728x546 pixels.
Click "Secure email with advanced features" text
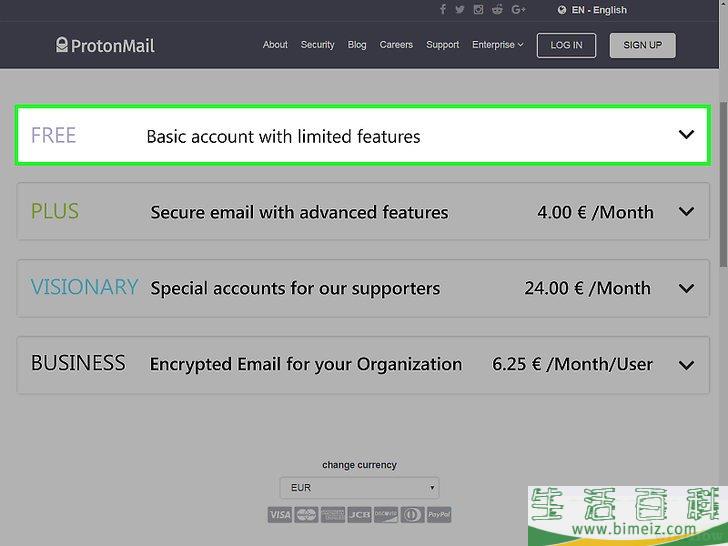click(x=299, y=213)
